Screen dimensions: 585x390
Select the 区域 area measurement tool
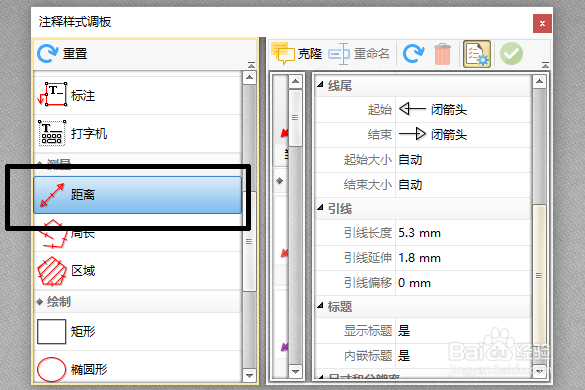[x=138, y=271]
